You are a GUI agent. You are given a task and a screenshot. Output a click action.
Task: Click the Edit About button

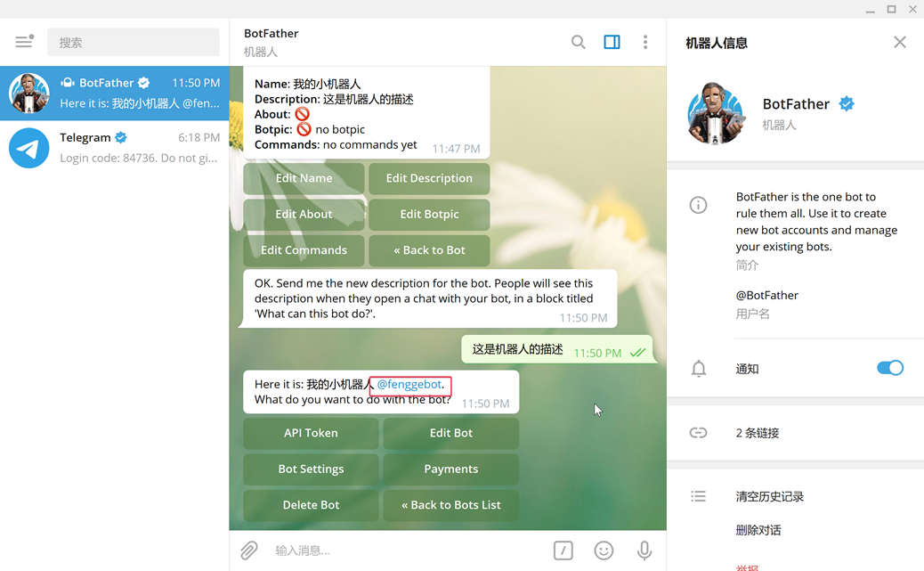[304, 214]
